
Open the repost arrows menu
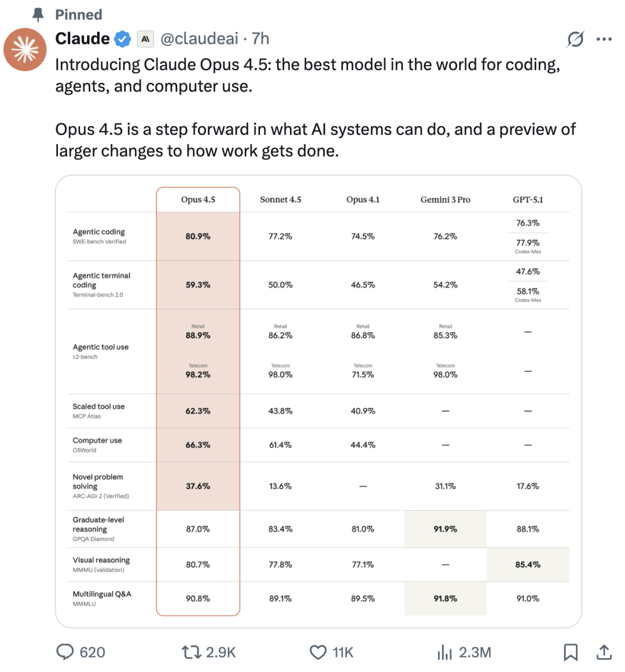tap(191, 652)
